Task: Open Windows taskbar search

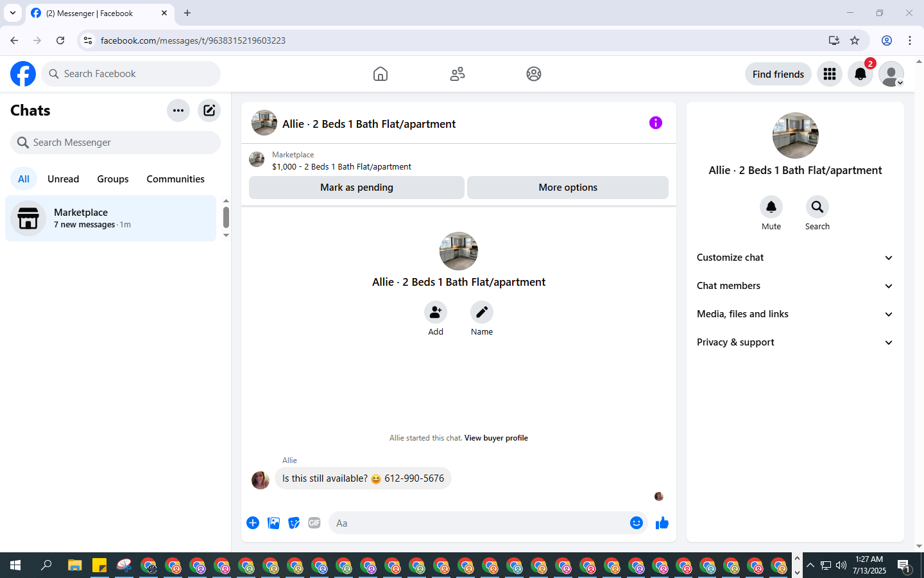Action: (46, 565)
